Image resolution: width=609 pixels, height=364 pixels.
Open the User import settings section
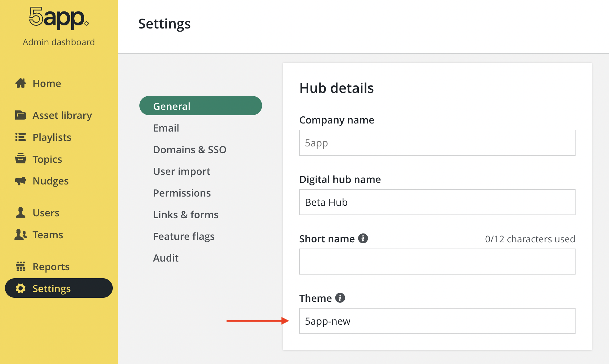click(181, 171)
